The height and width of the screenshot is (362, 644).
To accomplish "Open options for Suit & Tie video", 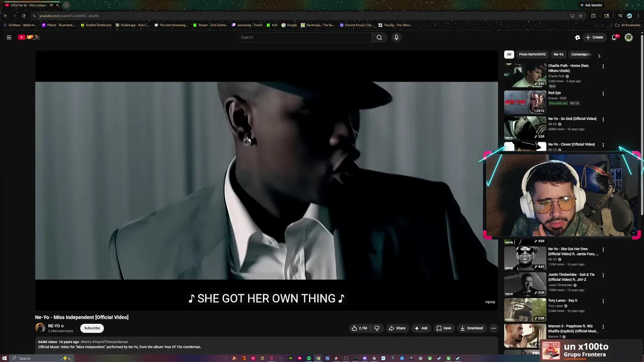I will [x=603, y=276].
